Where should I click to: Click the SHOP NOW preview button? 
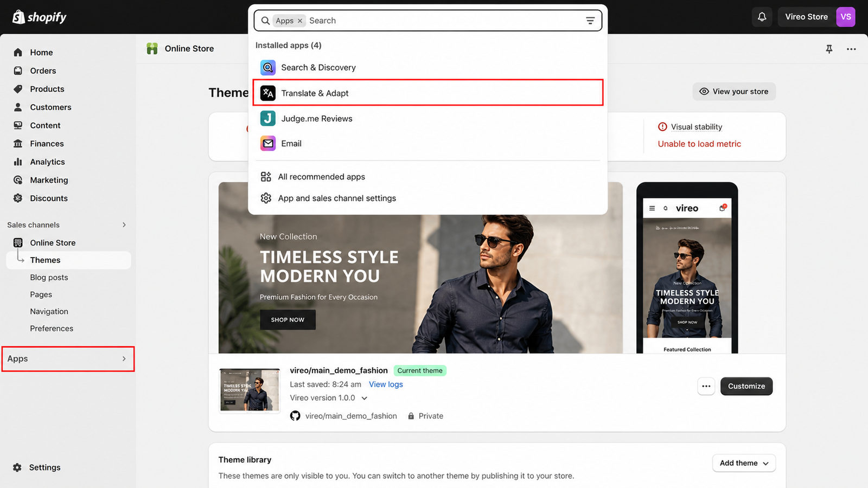(x=288, y=320)
